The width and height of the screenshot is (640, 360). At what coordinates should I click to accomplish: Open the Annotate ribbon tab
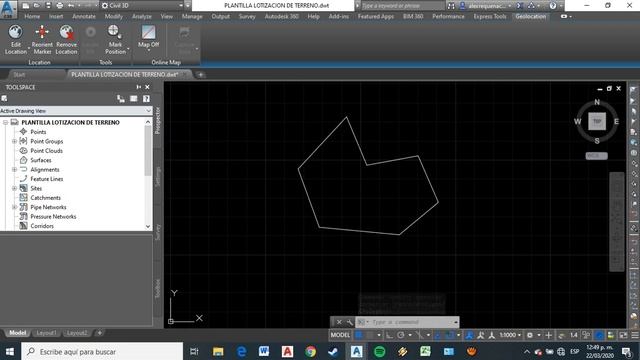pos(84,16)
